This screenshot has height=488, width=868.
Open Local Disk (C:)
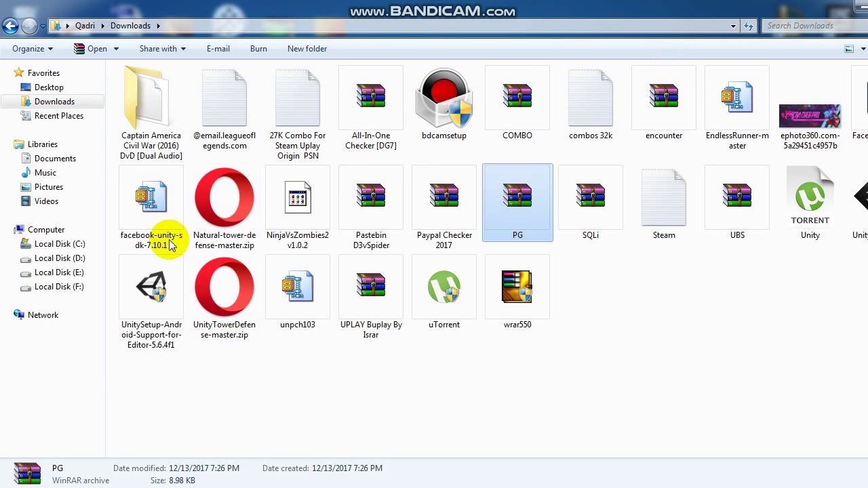pos(60,244)
